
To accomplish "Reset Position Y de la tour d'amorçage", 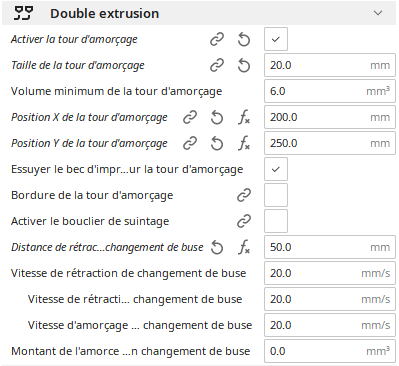I will (217, 143).
